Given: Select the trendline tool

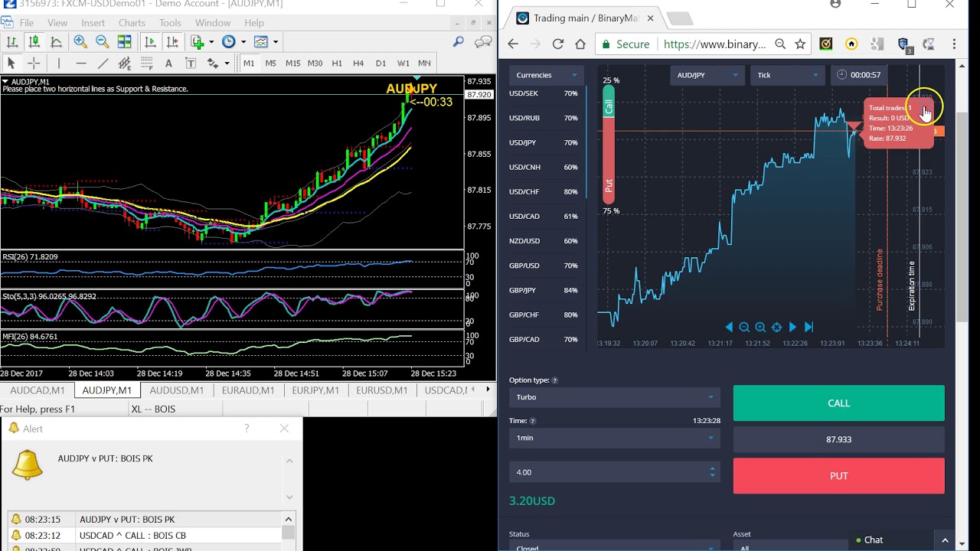Looking at the screenshot, I should pos(103,64).
